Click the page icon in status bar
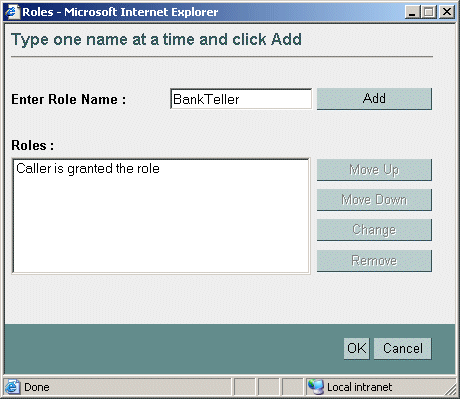The width and height of the screenshot is (460, 399). pyautogui.click(x=12, y=387)
